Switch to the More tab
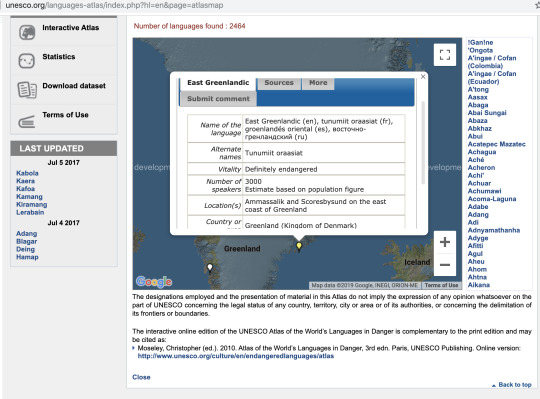The height and width of the screenshot is (399, 540). pos(318,83)
